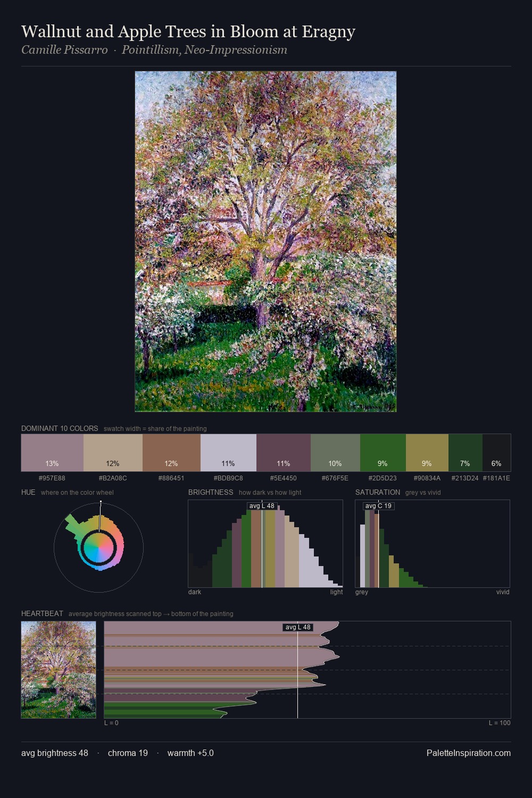Click the SATURATION section heading

[x=378, y=493]
